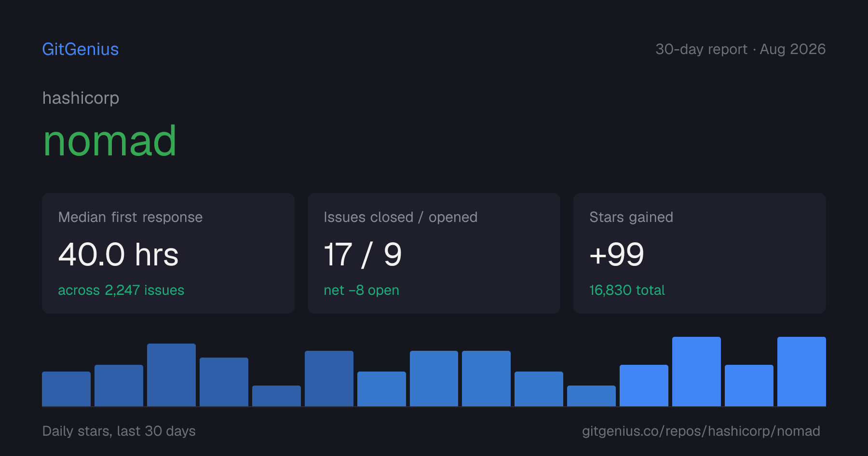Click the "17 / 9" value
Image resolution: width=868 pixels, height=456 pixels.
click(363, 254)
